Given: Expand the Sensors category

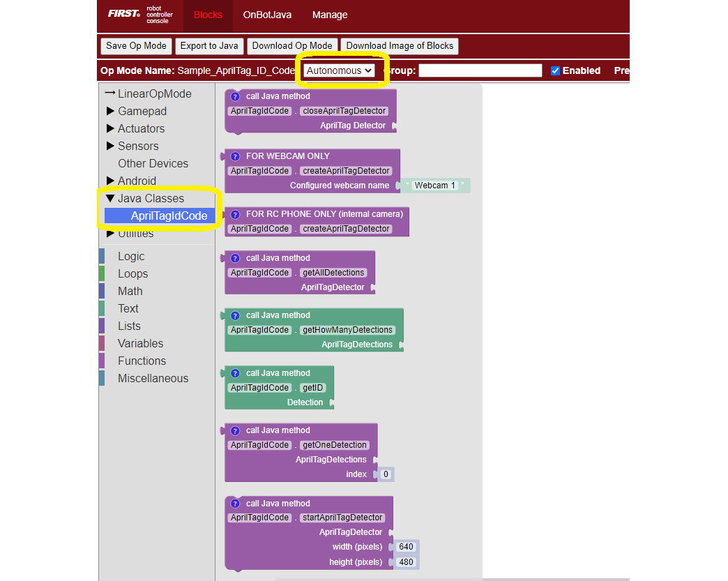Looking at the screenshot, I should [110, 146].
